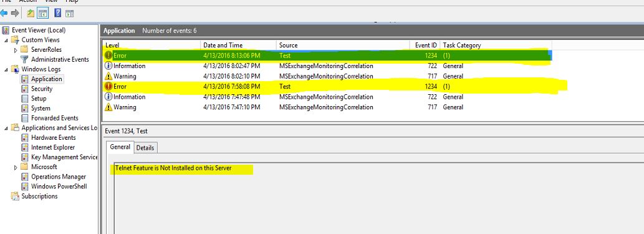Click the error icon of 7:58:08 PM event
Viewport: 644px width, 234px height.
click(109, 86)
